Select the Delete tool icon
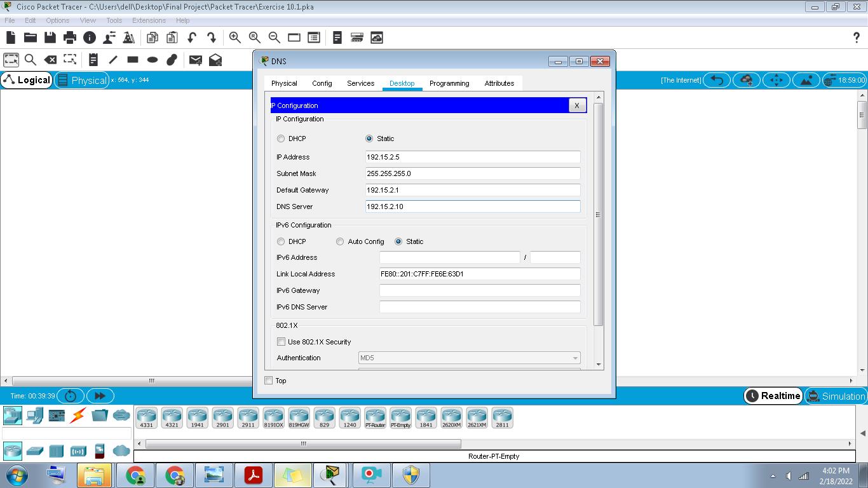The width and height of the screenshot is (868, 488). (x=50, y=60)
